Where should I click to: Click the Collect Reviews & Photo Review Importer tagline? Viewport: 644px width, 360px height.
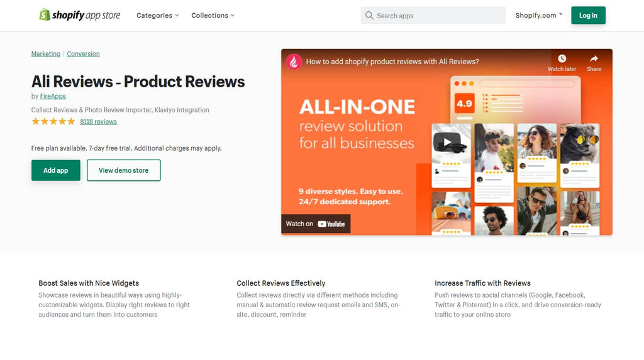click(x=120, y=110)
